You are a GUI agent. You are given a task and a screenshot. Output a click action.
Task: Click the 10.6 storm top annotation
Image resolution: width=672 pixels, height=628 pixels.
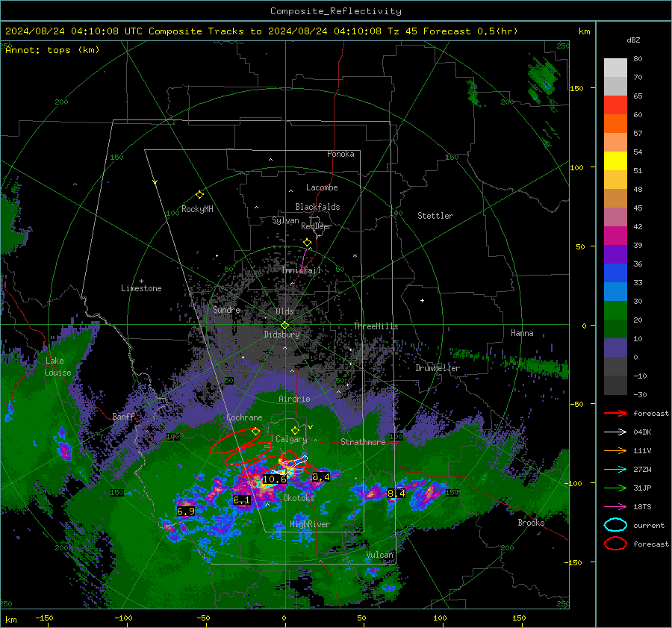[x=274, y=479]
